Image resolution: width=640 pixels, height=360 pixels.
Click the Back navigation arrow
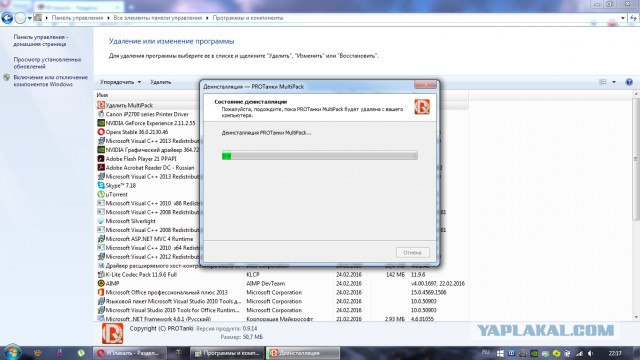coord(7,18)
